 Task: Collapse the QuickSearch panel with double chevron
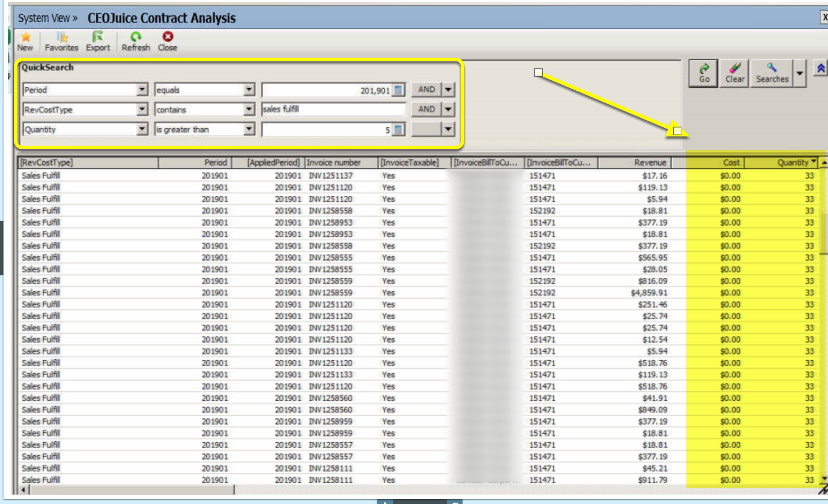tap(821, 68)
